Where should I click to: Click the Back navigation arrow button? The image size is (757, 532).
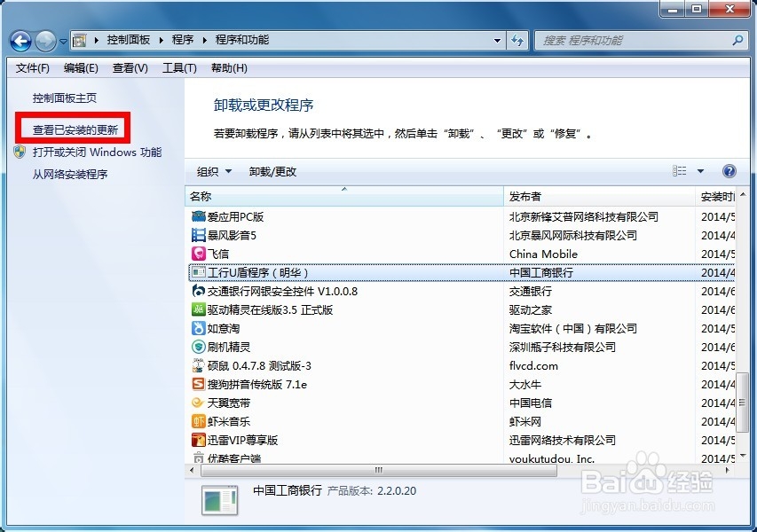tap(20, 41)
